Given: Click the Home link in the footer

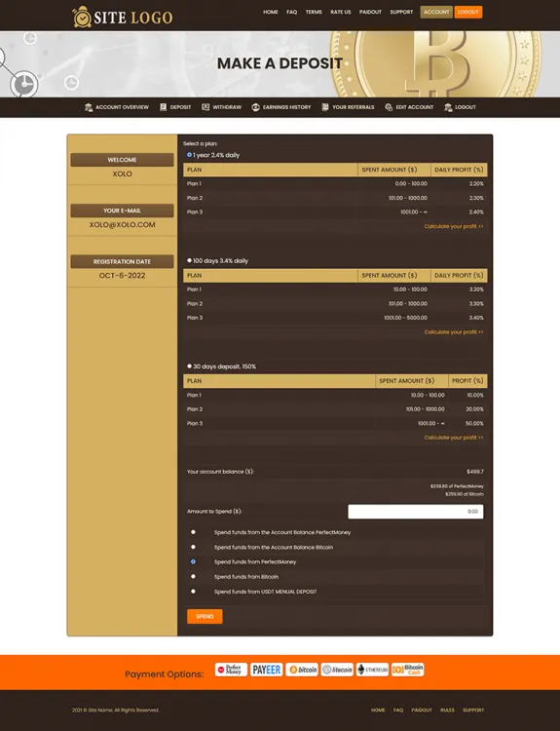Looking at the screenshot, I should coord(378,710).
